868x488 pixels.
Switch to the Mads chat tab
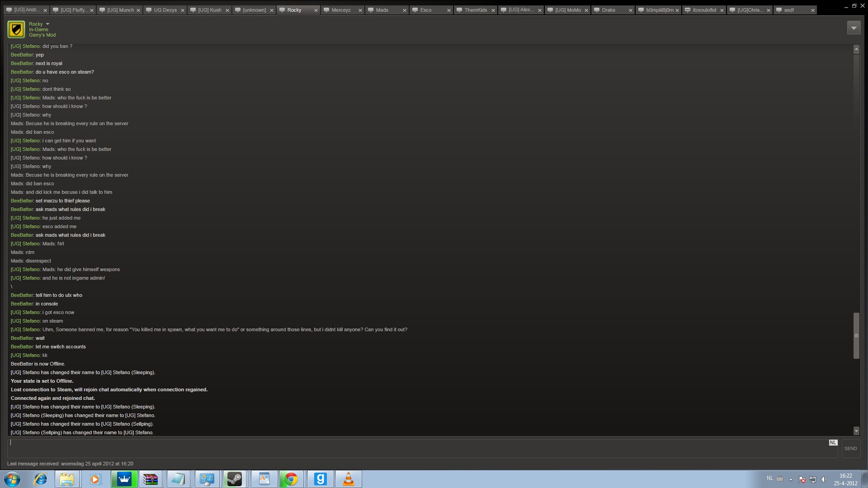click(x=382, y=10)
